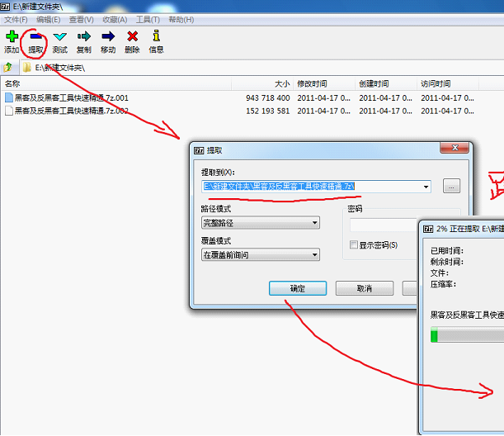Click size value 943 718 400
The image size is (504, 436).
coord(268,97)
